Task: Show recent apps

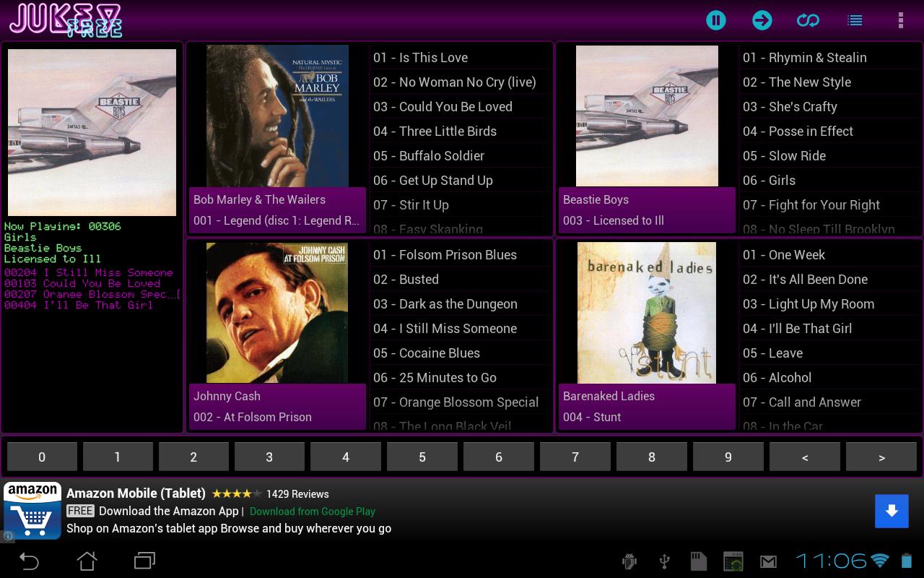Action: pyautogui.click(x=144, y=561)
